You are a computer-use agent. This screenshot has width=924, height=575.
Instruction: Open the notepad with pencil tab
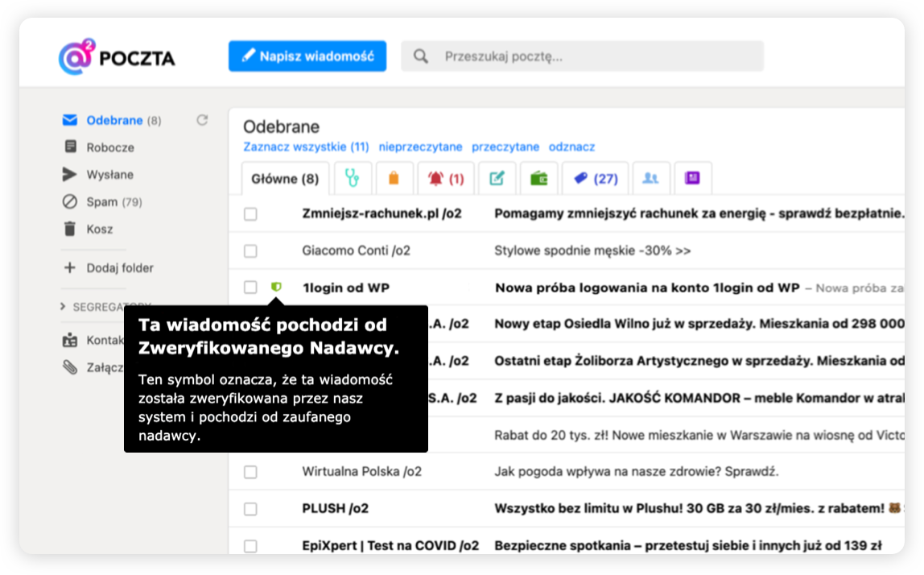pyautogui.click(x=497, y=178)
